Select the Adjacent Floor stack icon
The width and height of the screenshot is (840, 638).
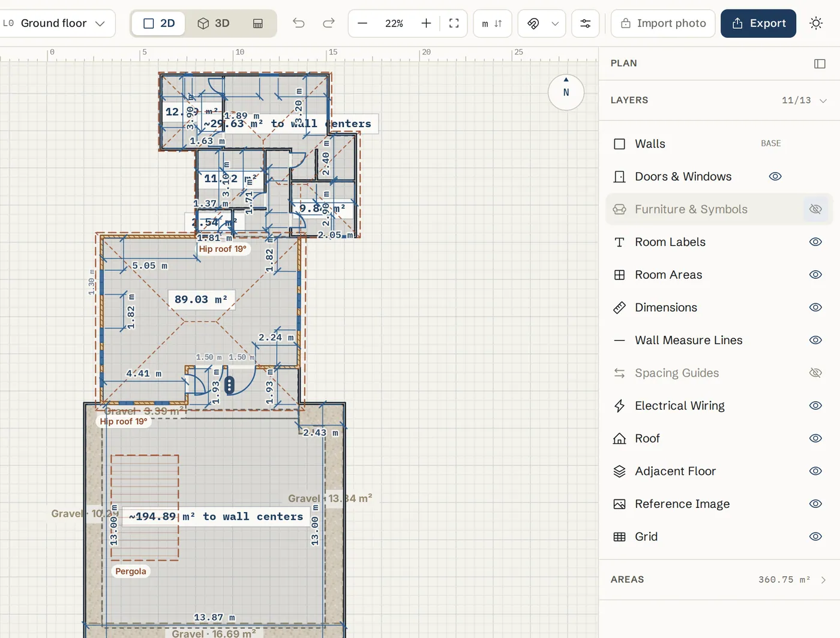[x=620, y=471]
